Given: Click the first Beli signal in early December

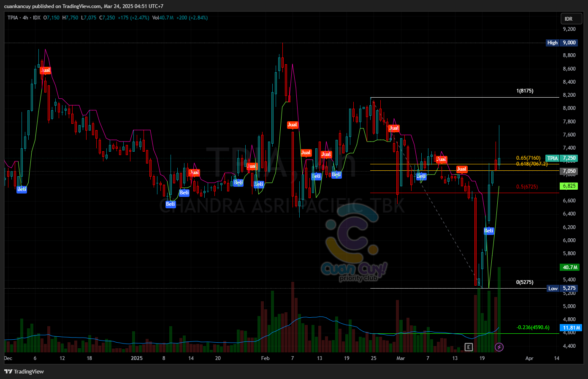Looking at the screenshot, I should click(x=22, y=189).
